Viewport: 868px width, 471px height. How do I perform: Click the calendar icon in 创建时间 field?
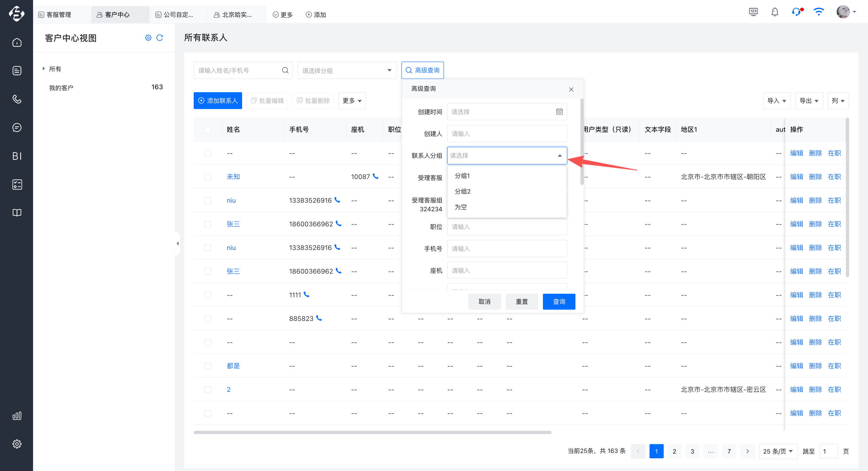tap(559, 112)
